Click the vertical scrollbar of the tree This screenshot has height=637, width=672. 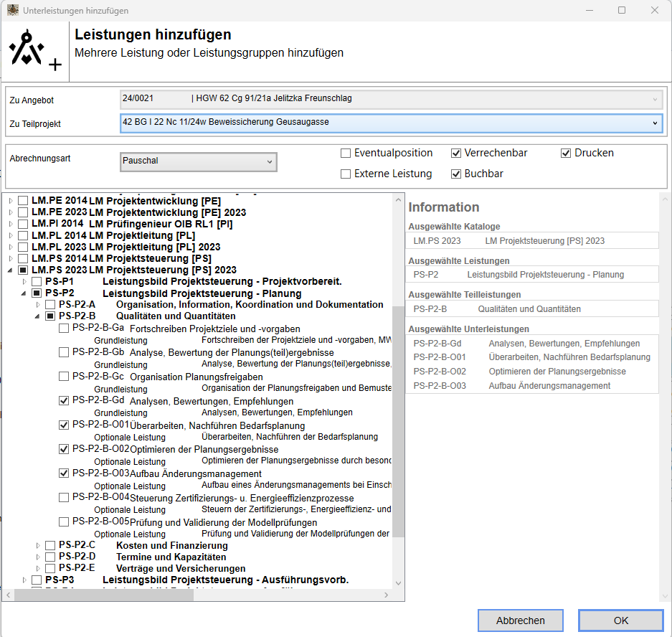(398, 423)
